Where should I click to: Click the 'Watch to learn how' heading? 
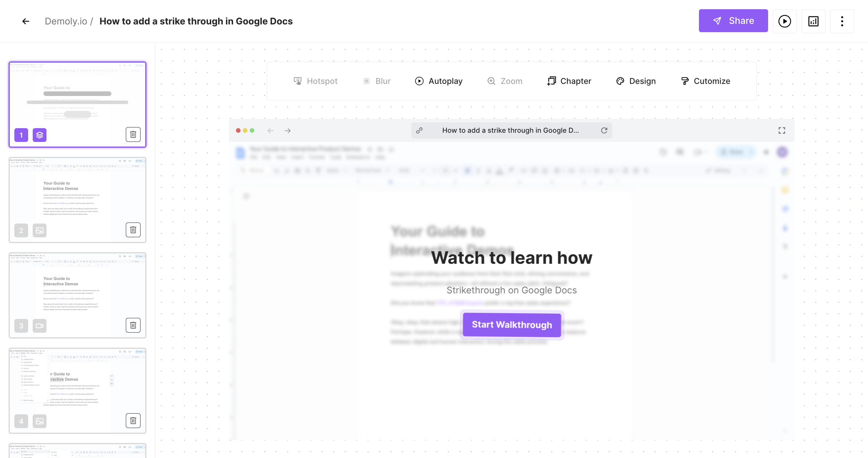[512, 258]
